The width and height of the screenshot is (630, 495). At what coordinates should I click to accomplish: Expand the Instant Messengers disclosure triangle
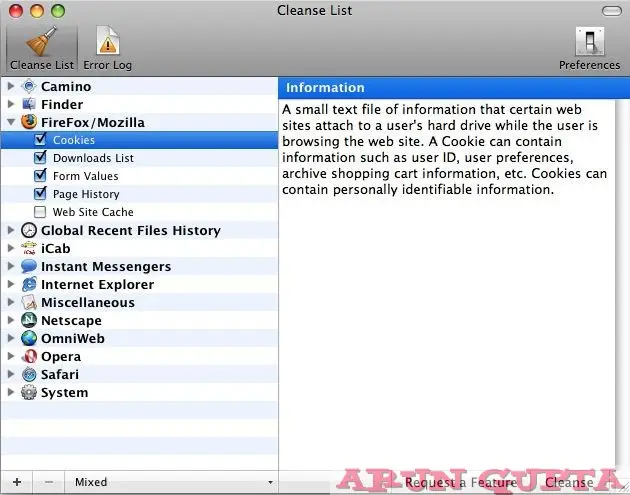[11, 266]
